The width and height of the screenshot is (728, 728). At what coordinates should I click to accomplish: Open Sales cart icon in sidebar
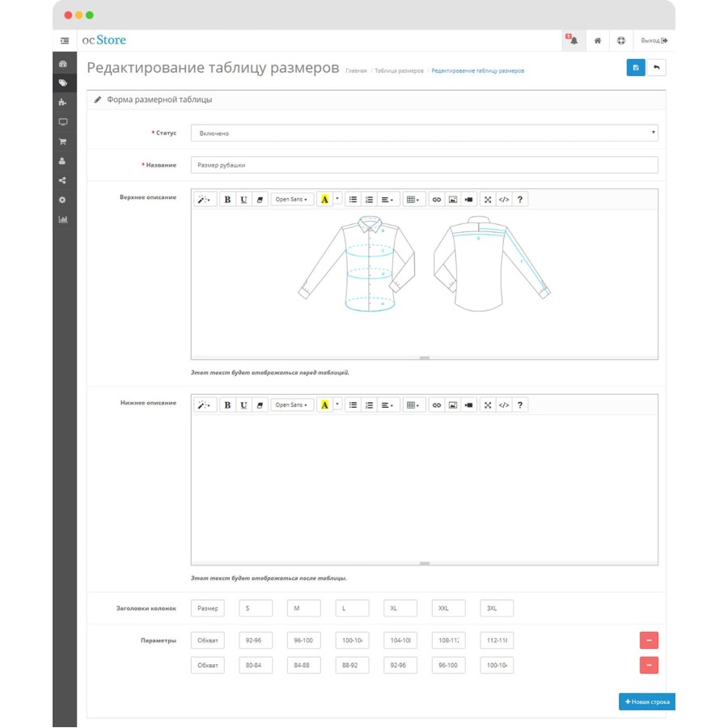(x=63, y=142)
